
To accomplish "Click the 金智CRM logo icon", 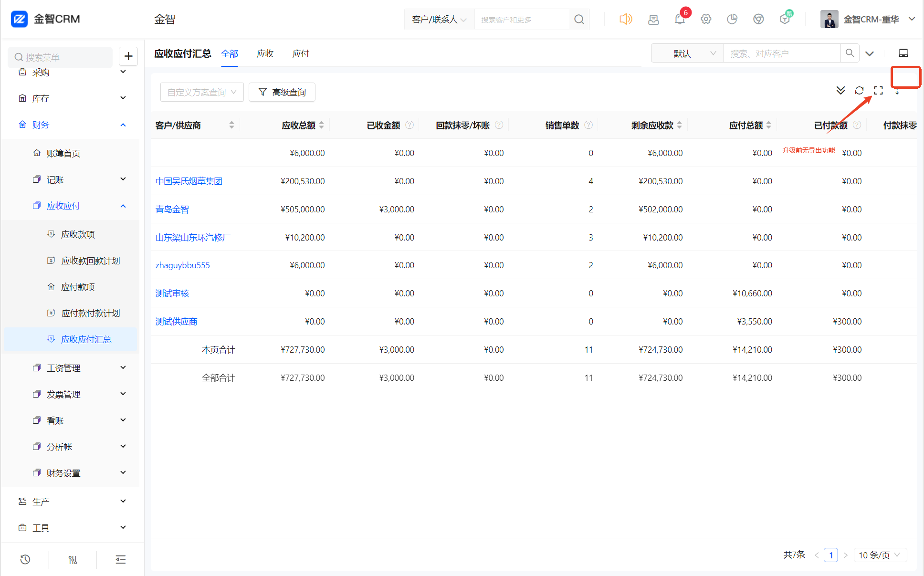I will (19, 19).
